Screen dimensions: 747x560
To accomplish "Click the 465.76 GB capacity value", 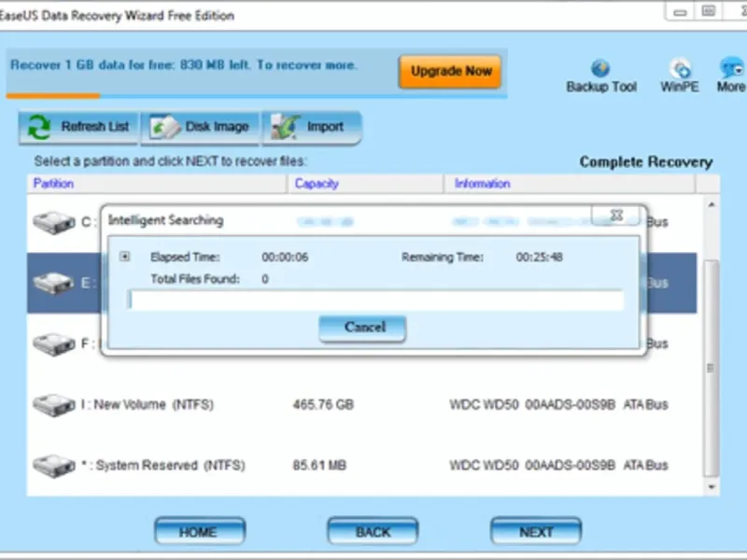I will coord(323,405).
